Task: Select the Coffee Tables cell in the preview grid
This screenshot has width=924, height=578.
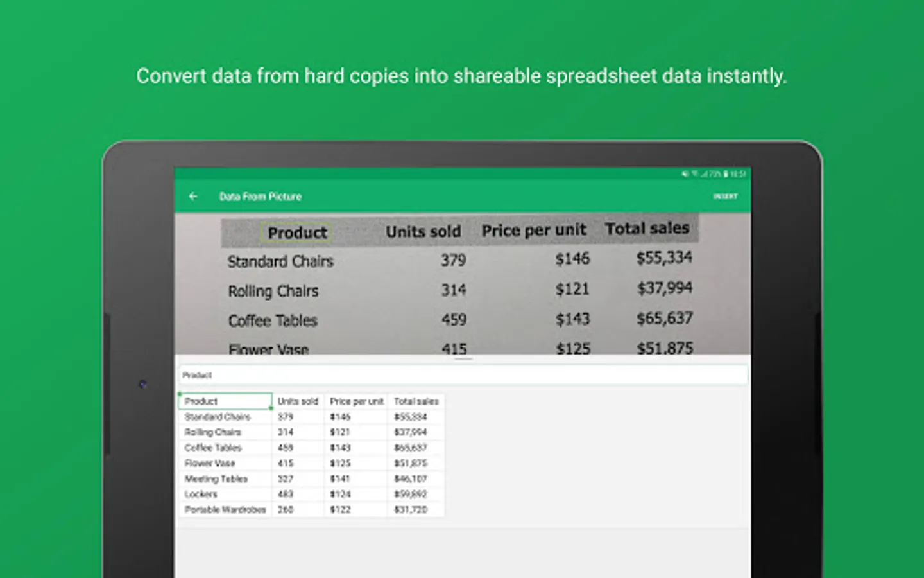Action: (x=225, y=448)
